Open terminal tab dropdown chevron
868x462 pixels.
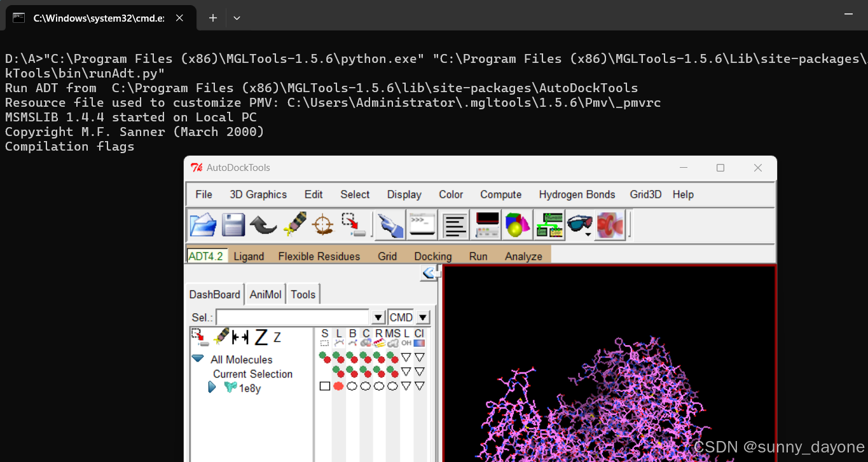237,18
